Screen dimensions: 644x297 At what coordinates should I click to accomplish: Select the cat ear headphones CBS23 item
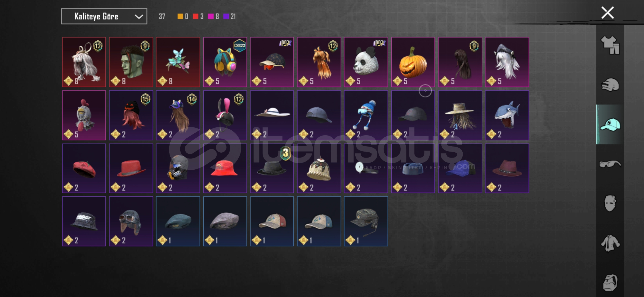click(225, 62)
